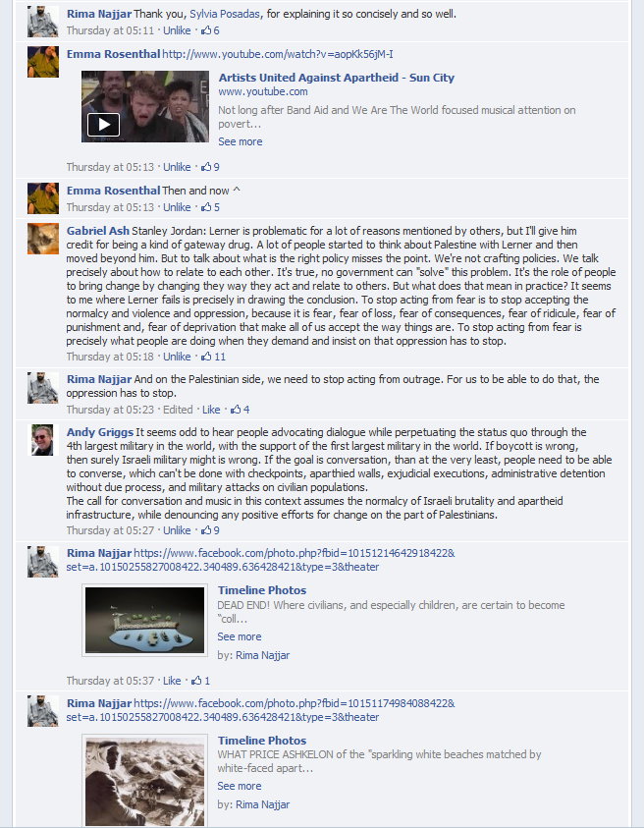Open the Artists United Against Apartheid - Sun City title
Screen dimensions: 644x828
[x=337, y=78]
